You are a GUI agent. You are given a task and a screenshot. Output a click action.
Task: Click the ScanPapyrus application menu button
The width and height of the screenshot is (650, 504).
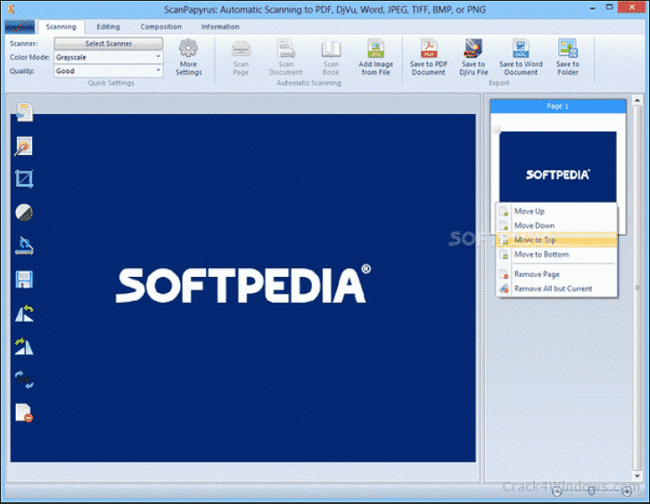[x=19, y=27]
